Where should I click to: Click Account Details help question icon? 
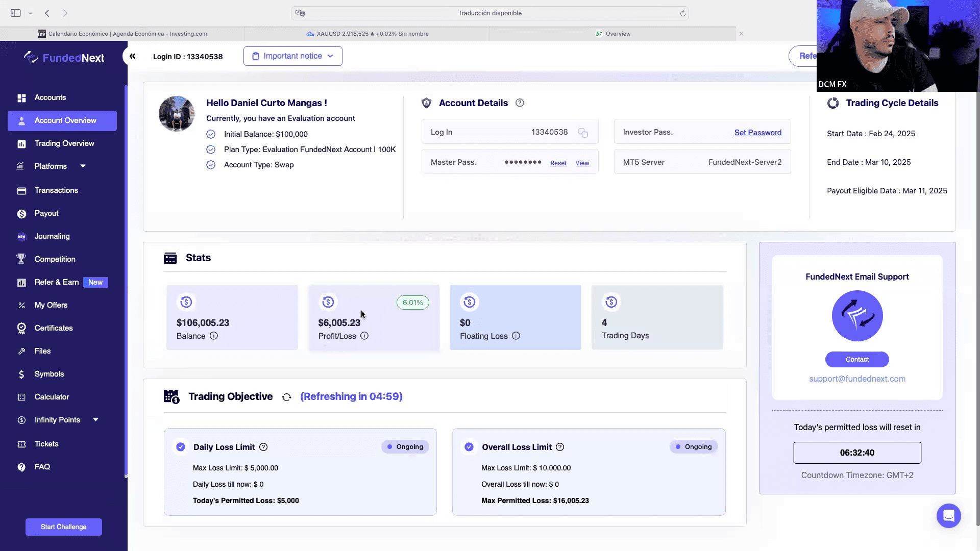(x=520, y=103)
